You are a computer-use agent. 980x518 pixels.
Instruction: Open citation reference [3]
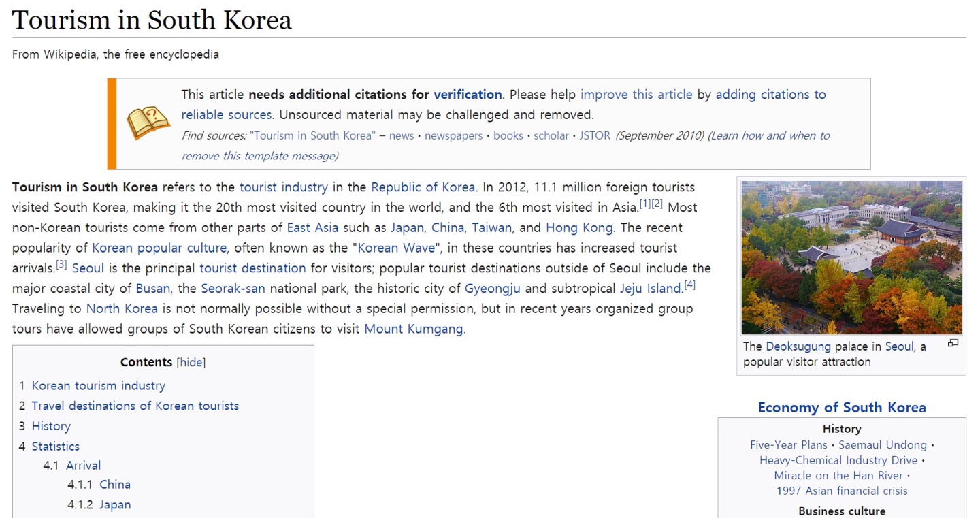pyautogui.click(x=61, y=264)
